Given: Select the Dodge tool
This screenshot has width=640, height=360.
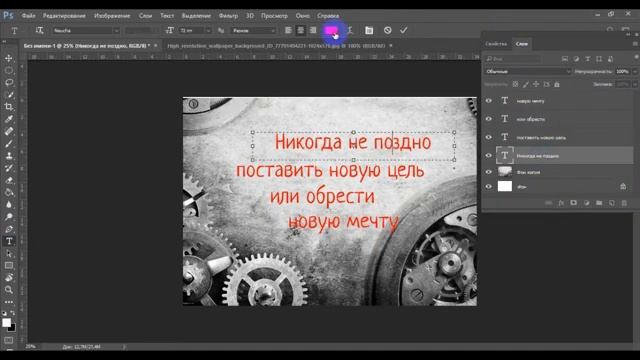Looking at the screenshot, I should tap(9, 217).
